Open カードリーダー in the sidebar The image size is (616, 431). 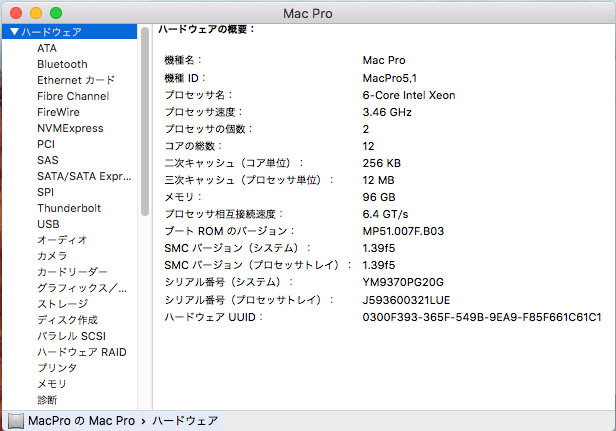[72, 272]
